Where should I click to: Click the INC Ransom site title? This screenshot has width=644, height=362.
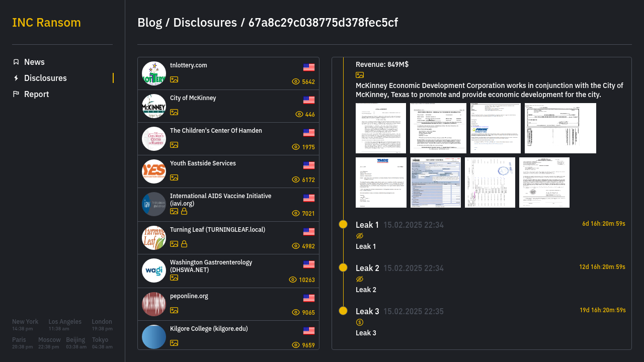click(x=46, y=23)
